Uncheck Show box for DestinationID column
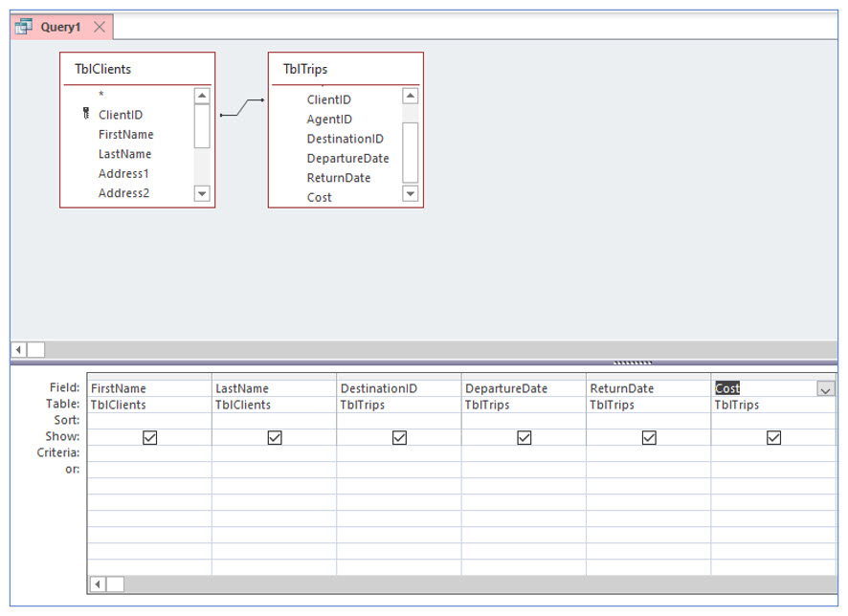Viewport: 848px width, 616px height. point(400,438)
